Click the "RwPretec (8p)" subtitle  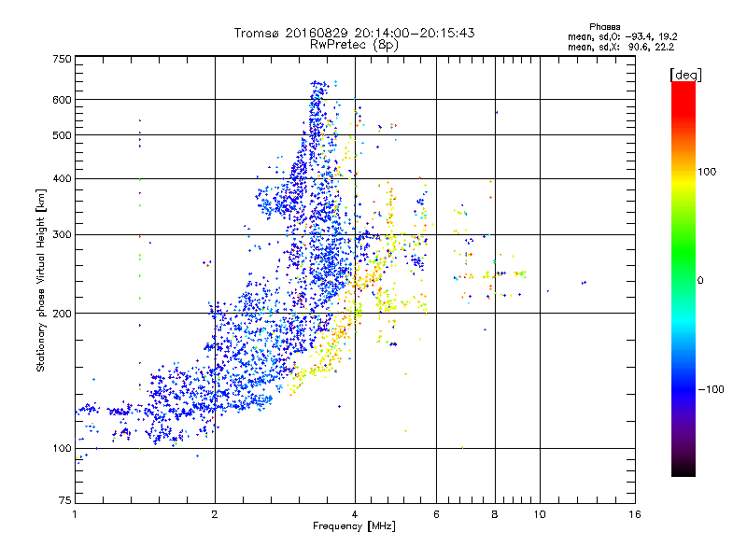coord(354,45)
